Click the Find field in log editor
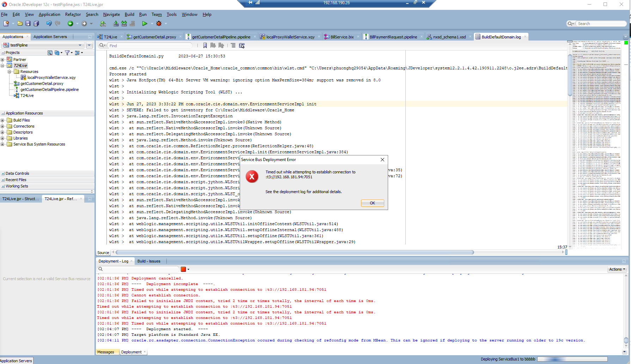The height and width of the screenshot is (364, 631). (x=150, y=45)
